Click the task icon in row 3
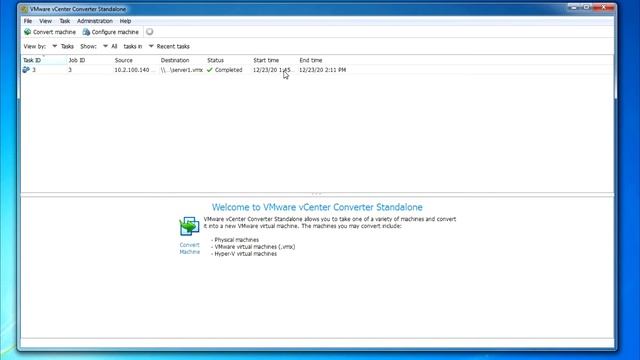640x360 pixels. click(26, 70)
